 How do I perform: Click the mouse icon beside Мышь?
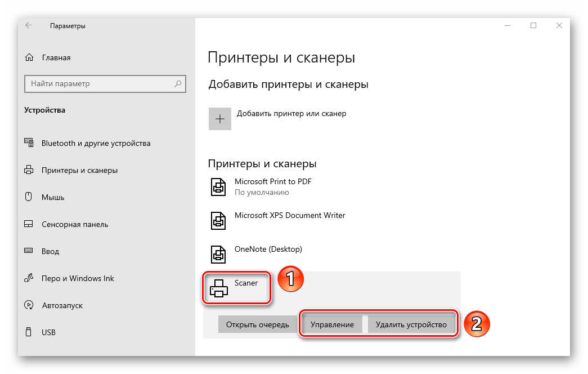pyautogui.click(x=29, y=197)
